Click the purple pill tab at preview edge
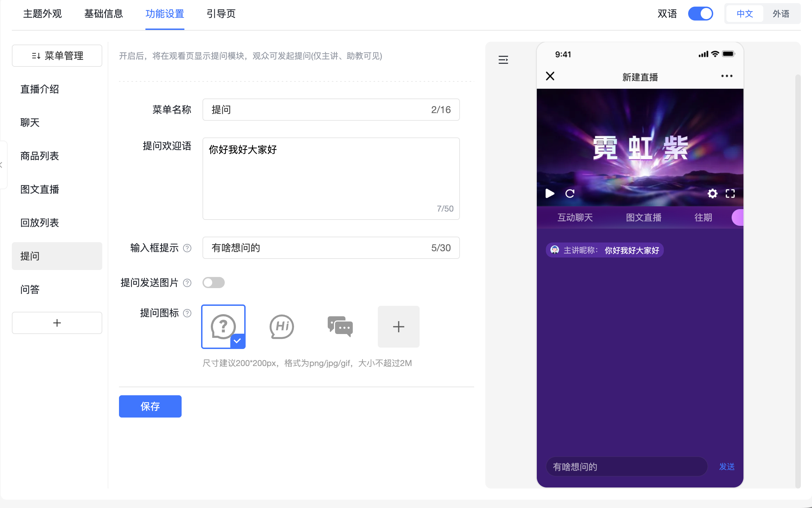Screen dimensions: 812x508 [x=738, y=217]
